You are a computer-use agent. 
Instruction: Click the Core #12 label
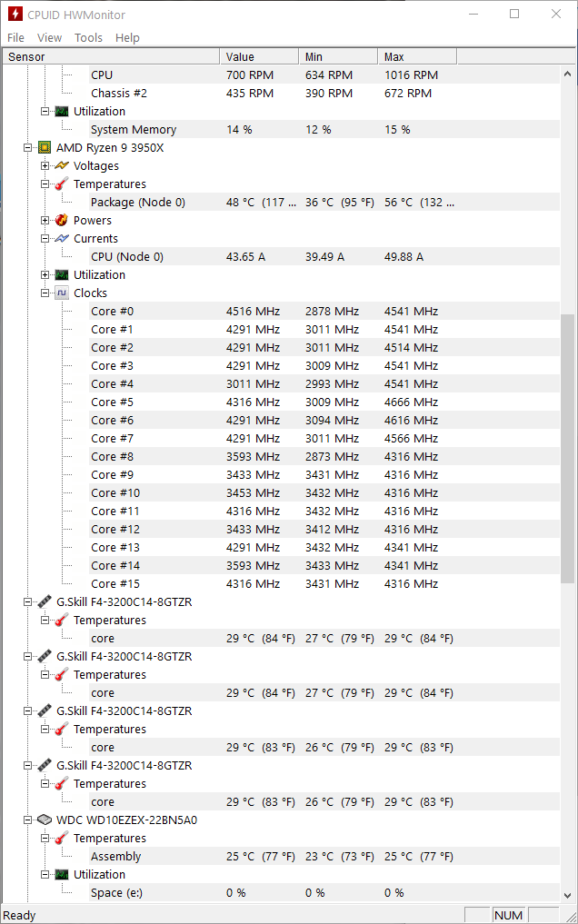[115, 529]
